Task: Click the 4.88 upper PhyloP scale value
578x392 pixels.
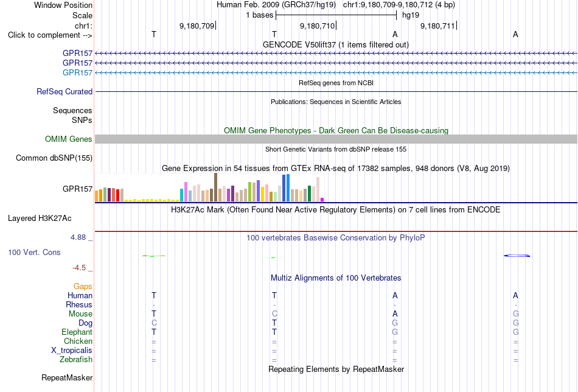Action: pos(78,237)
